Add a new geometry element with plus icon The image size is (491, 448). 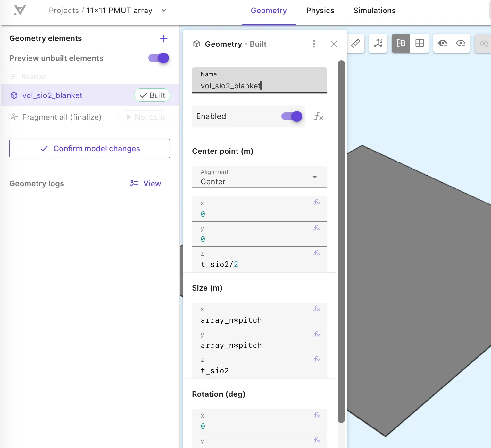tap(163, 39)
